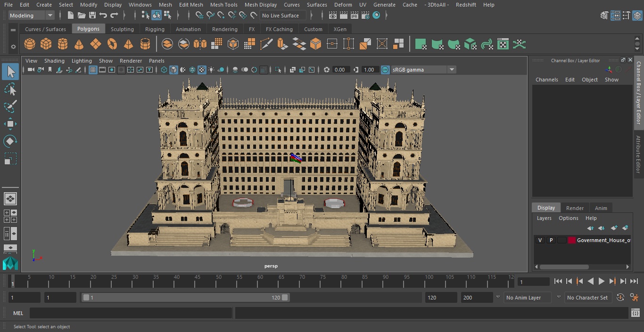Create a polygon sphere from the shelf

pyautogui.click(x=30, y=44)
